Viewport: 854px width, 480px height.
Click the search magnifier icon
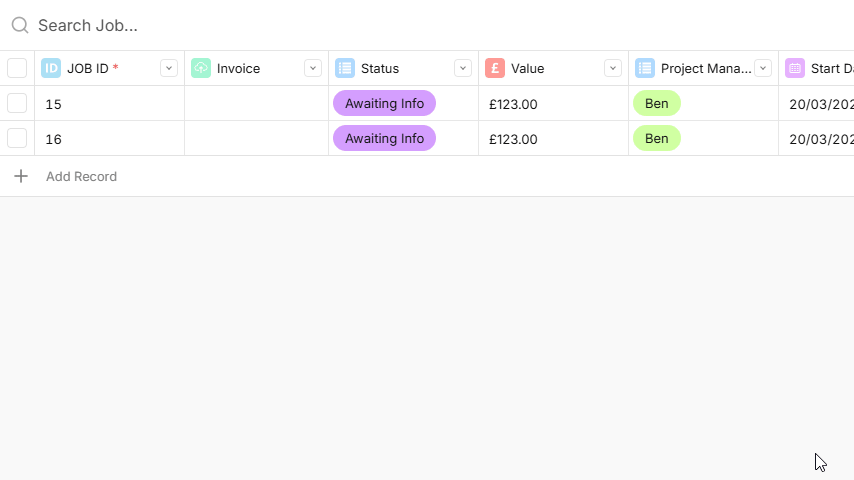20,25
